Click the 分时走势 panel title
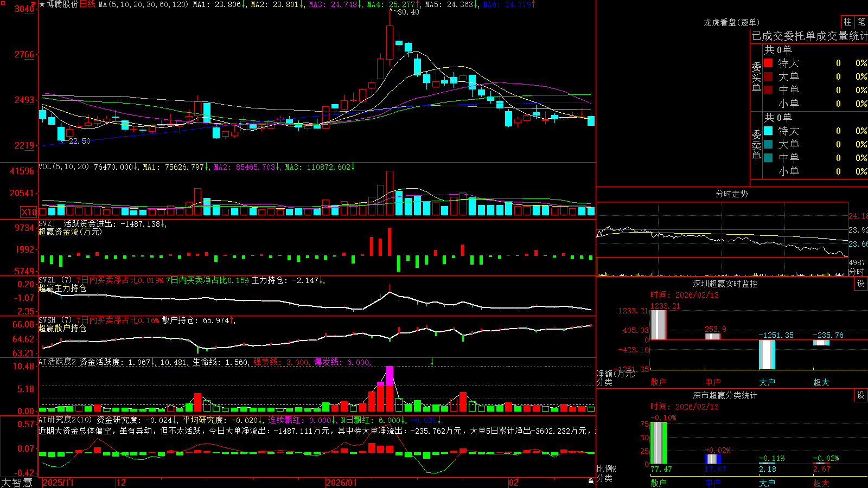The image size is (868, 488). tap(731, 194)
